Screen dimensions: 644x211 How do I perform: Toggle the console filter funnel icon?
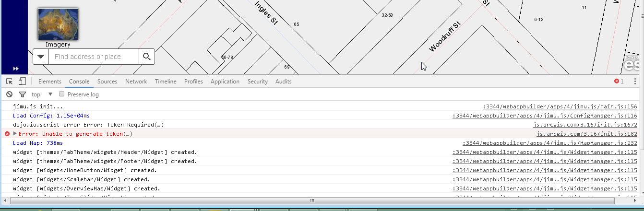22,94
